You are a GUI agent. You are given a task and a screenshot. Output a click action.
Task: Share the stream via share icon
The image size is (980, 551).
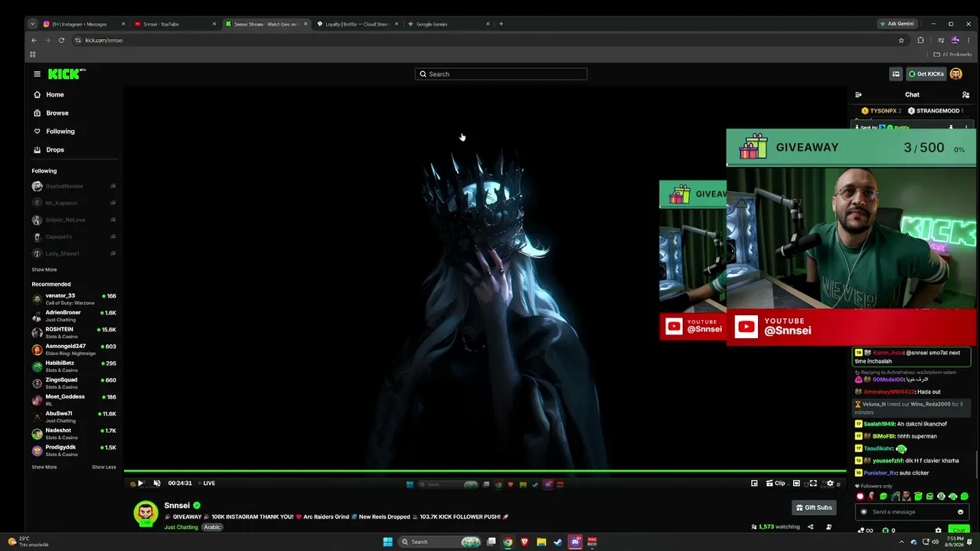click(x=811, y=527)
